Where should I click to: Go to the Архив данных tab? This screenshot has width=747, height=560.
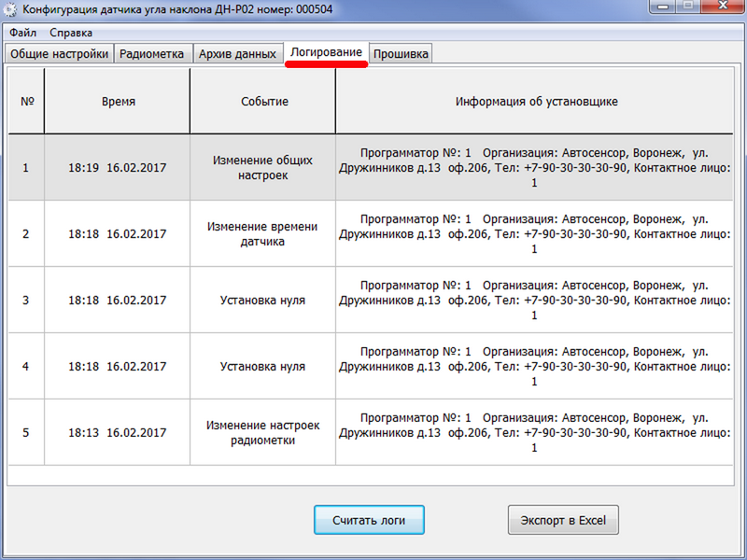point(237,54)
